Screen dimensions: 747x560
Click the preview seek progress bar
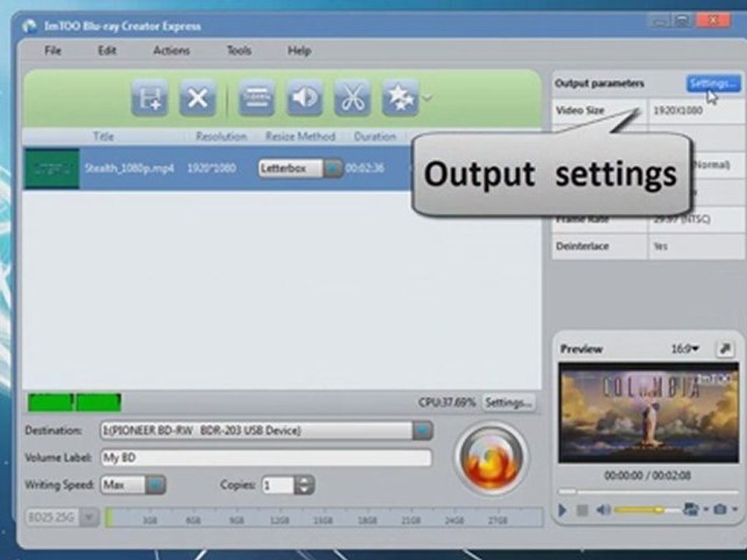click(648, 492)
